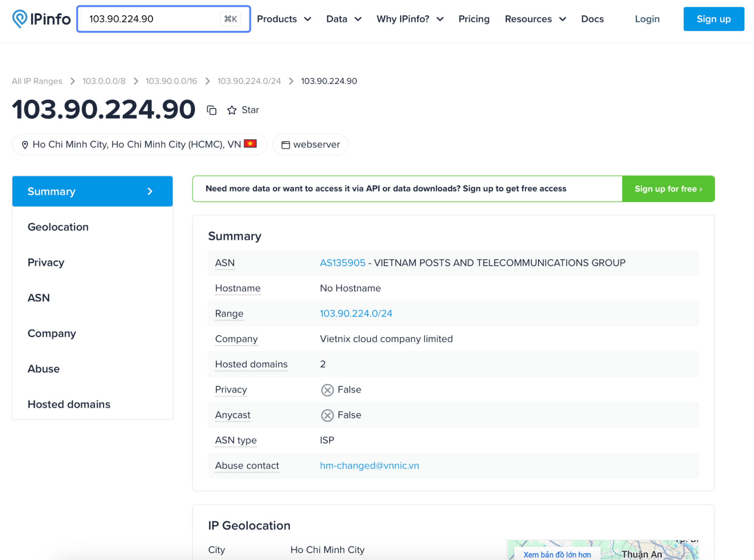Open the AS135905 ASN link
The width and height of the screenshot is (754, 560).
tap(342, 263)
